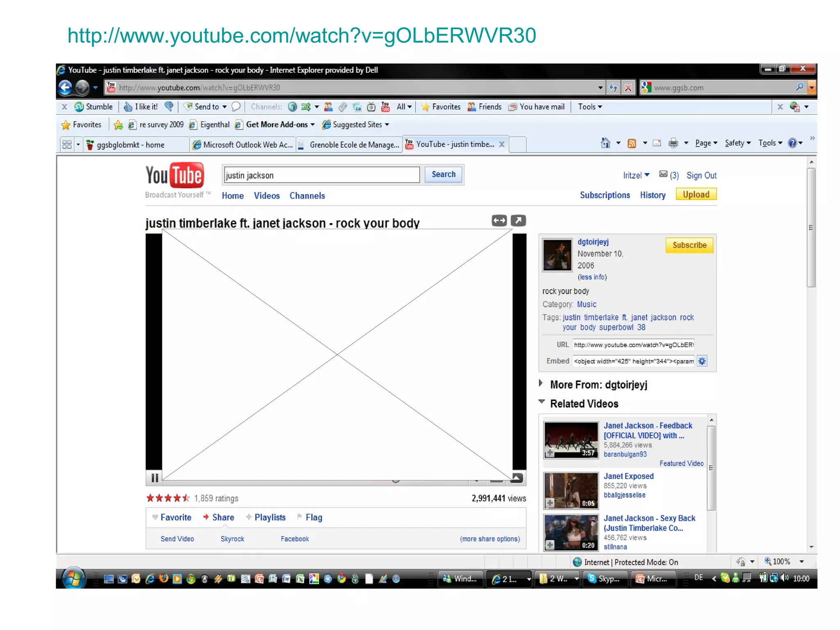
Task: Click the Janet Exposed video thumbnail
Action: (x=571, y=490)
